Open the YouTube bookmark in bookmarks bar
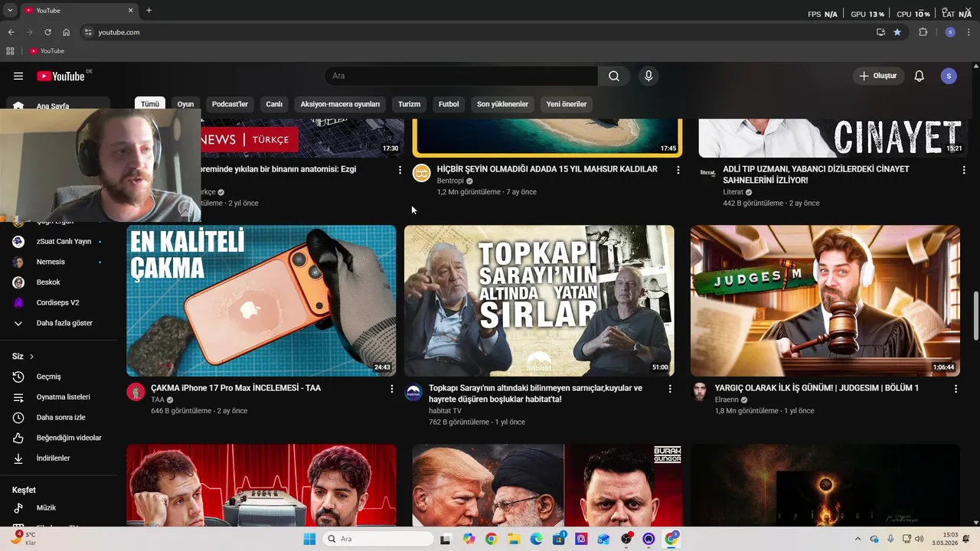 pyautogui.click(x=47, y=51)
